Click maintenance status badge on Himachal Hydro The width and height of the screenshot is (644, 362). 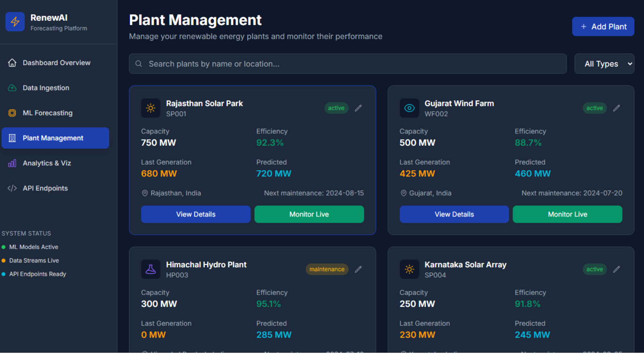click(327, 269)
